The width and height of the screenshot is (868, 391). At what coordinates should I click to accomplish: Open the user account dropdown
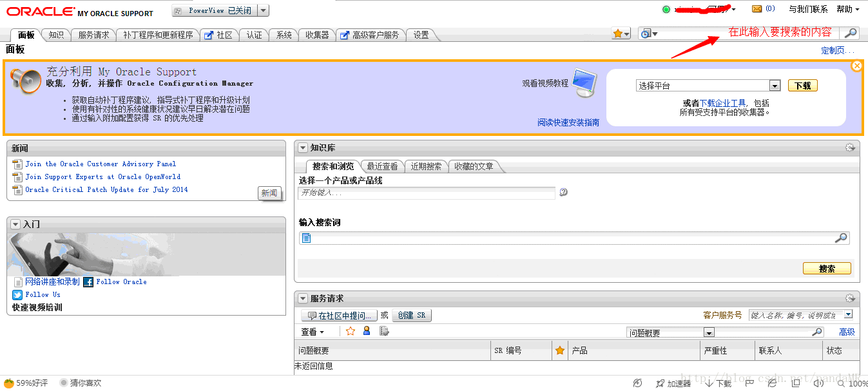pyautogui.click(x=733, y=9)
